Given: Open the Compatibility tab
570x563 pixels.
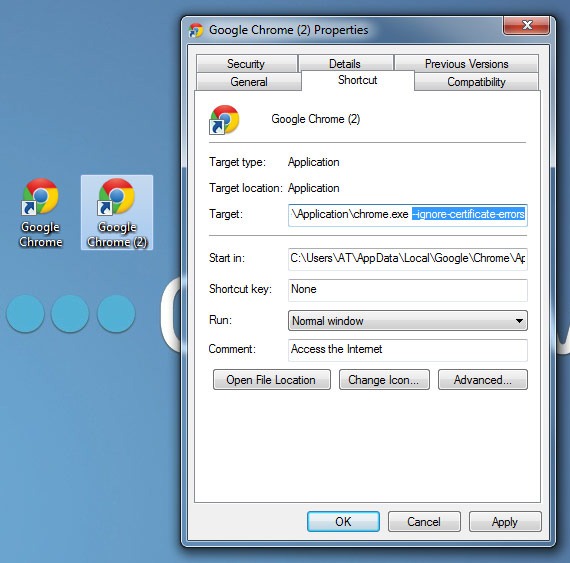Looking at the screenshot, I should [x=476, y=81].
